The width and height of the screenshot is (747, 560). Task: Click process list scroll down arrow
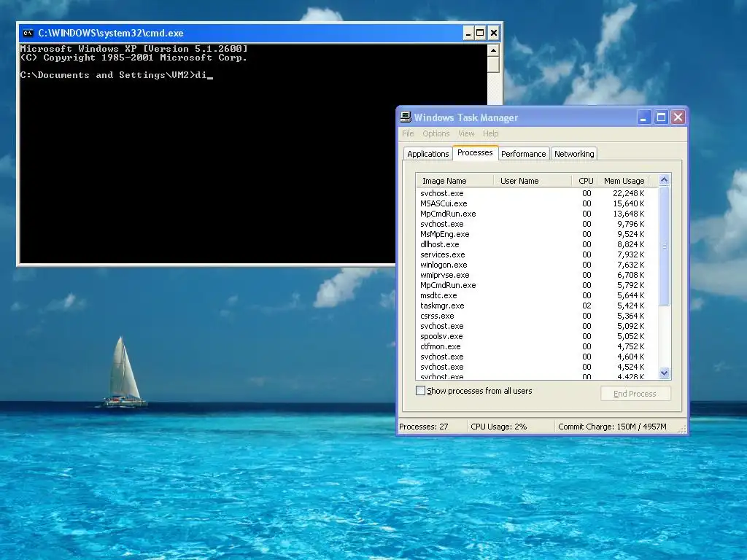point(664,373)
